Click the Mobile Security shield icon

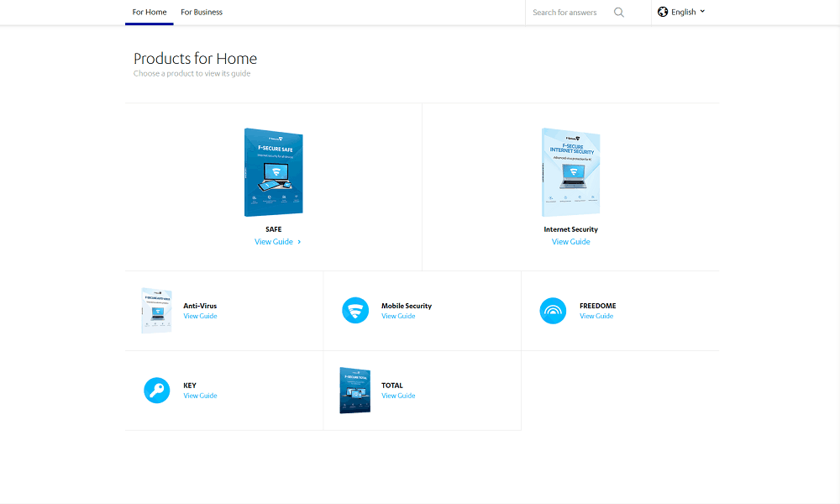coord(355,310)
